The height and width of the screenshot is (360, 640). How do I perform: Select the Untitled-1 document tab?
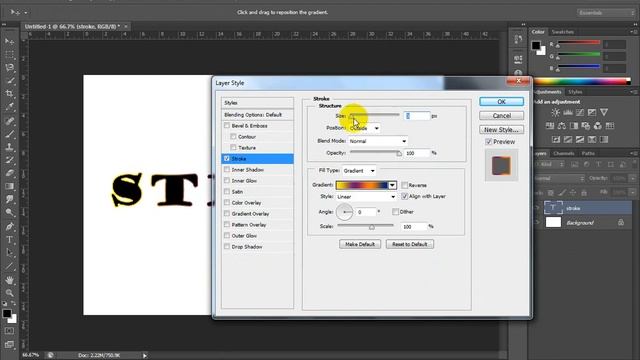tap(72, 27)
